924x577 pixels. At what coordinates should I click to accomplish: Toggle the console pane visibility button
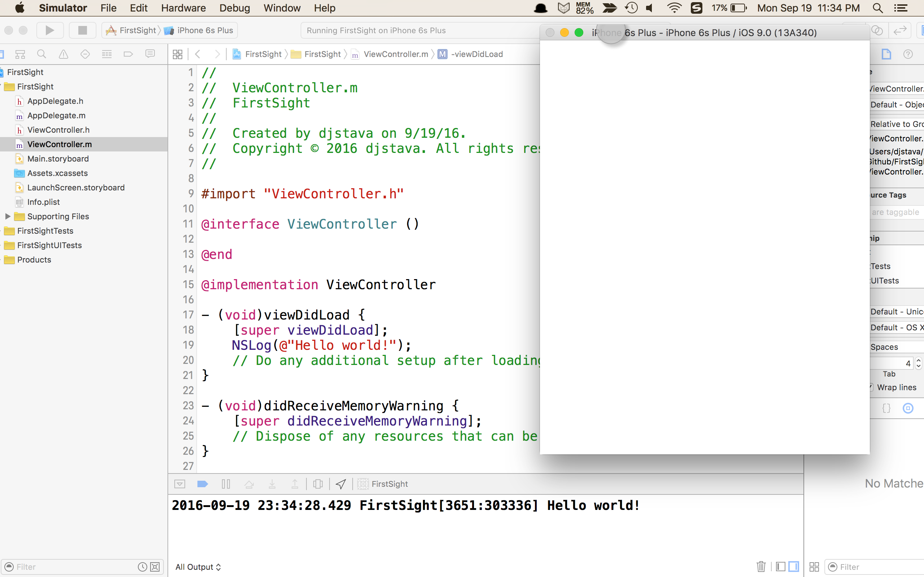click(x=793, y=566)
